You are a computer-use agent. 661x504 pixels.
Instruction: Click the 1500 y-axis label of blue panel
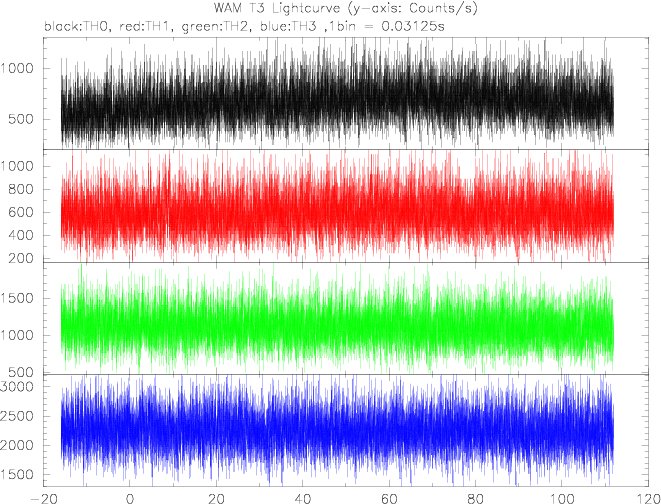click(16, 475)
